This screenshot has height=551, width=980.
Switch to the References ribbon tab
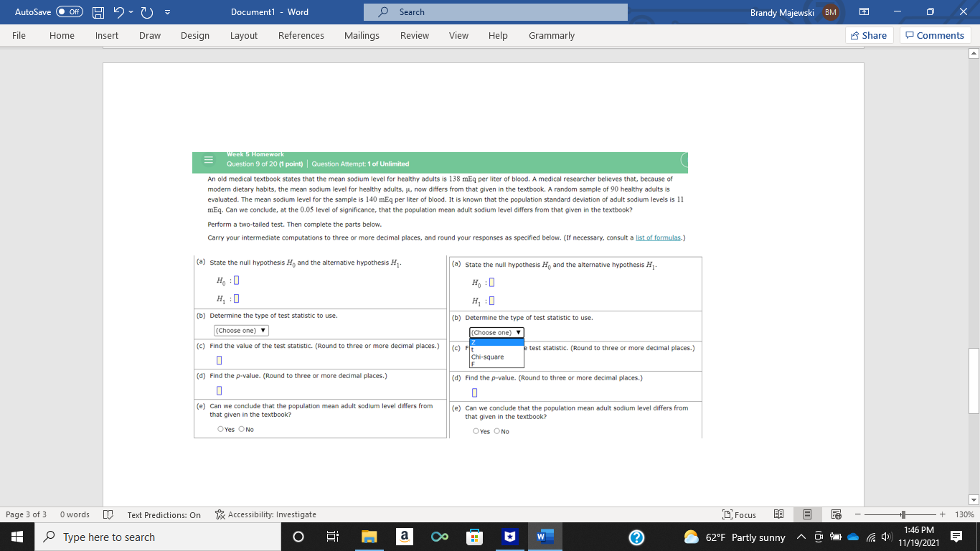coord(301,35)
